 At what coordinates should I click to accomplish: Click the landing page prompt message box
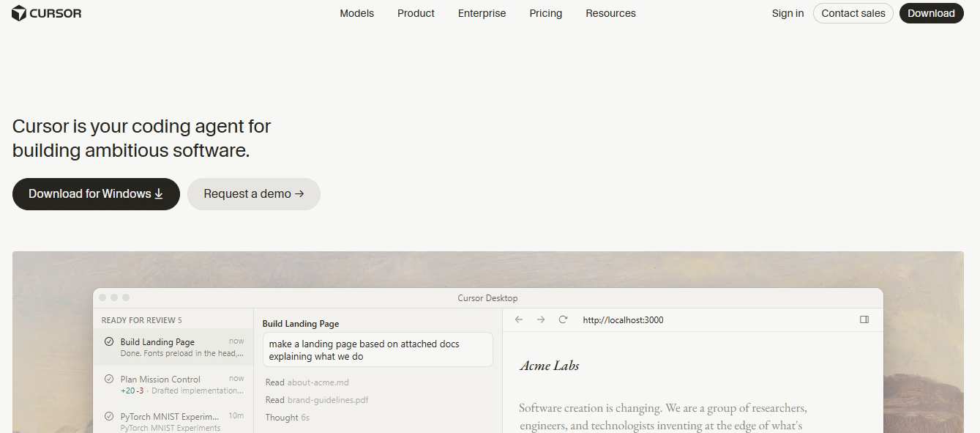click(x=378, y=349)
